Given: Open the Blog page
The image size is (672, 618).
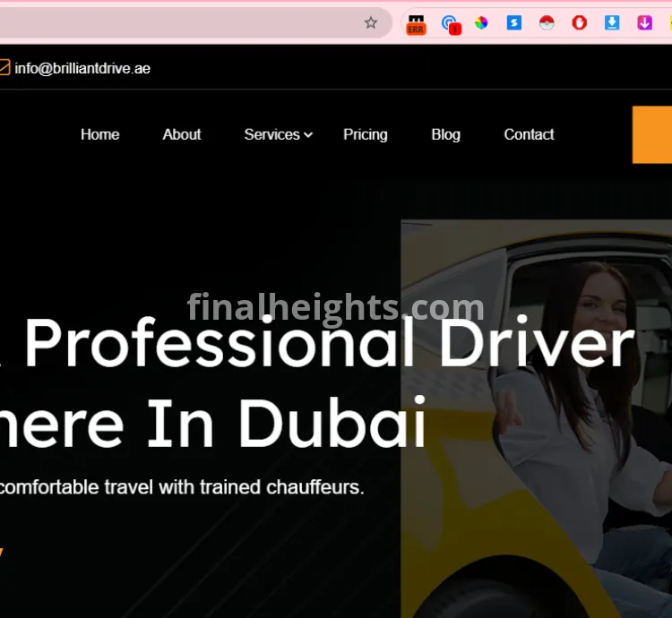Looking at the screenshot, I should tap(445, 134).
